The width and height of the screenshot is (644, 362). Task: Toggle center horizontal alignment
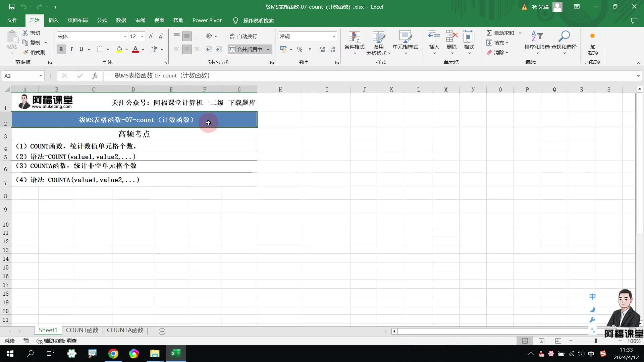click(x=187, y=49)
